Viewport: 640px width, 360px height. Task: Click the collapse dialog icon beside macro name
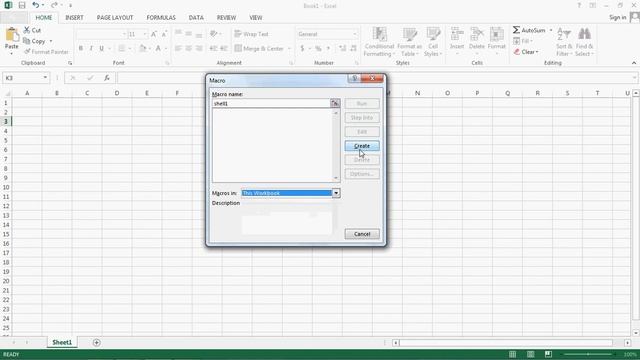pyautogui.click(x=335, y=103)
